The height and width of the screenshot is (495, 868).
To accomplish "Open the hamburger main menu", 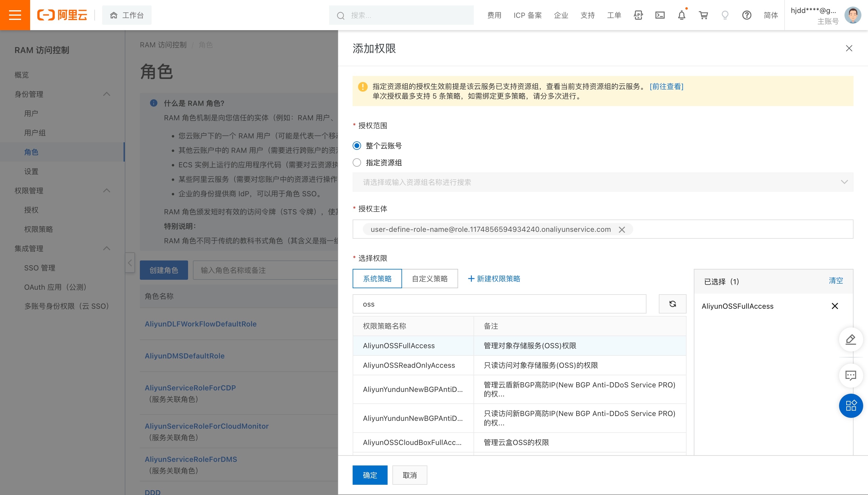I will click(15, 15).
